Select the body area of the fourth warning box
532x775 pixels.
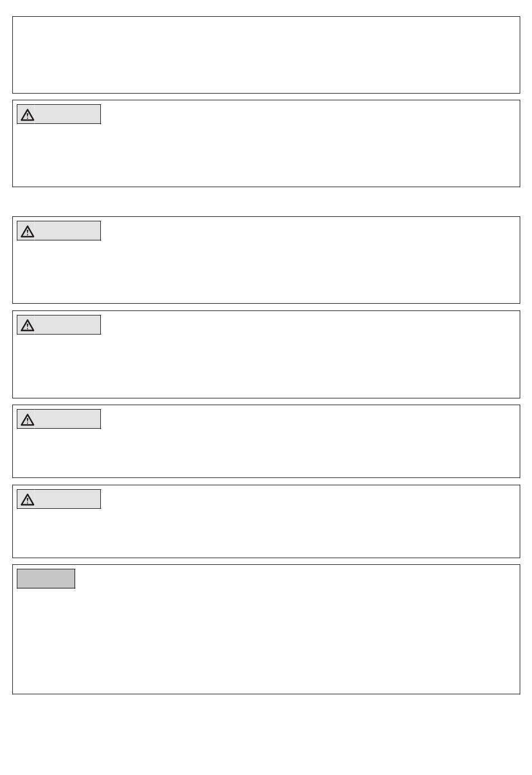tap(266, 453)
